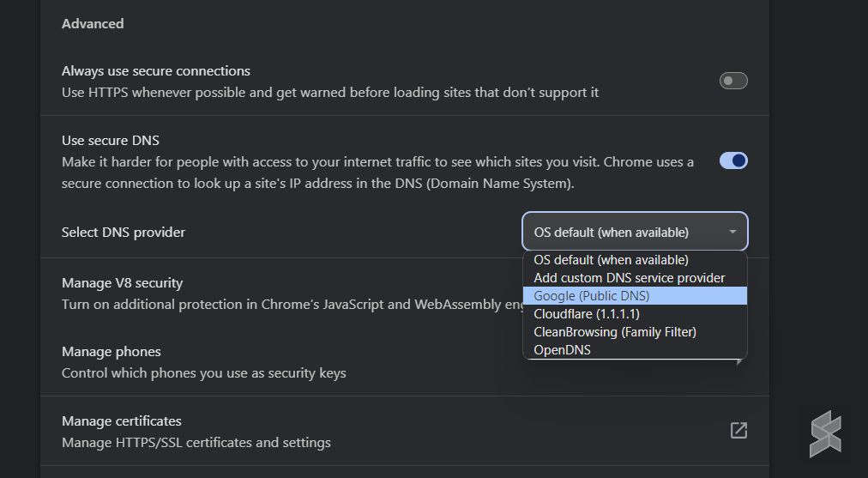Click the Use secure DNS title
The width and height of the screenshot is (868, 478).
(110, 140)
